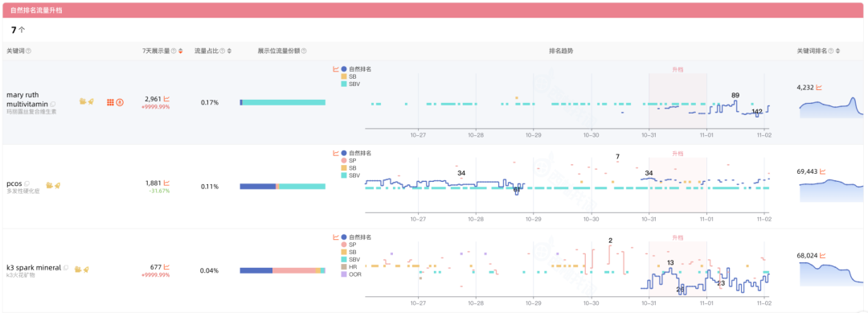Open the orange grid icon for mary ruth multivitamin
The height and width of the screenshot is (313, 868).
(110, 102)
